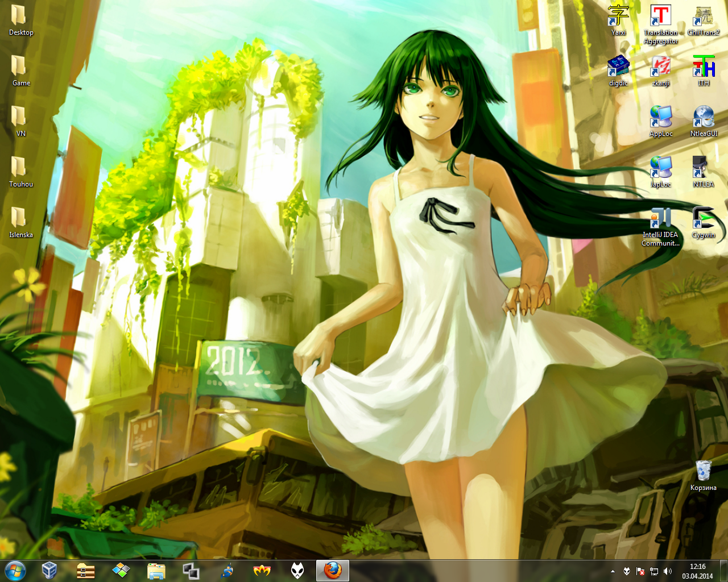The image size is (728, 582).
Task: Click the yellow-red crown taskbar icon
Action: tap(262, 570)
